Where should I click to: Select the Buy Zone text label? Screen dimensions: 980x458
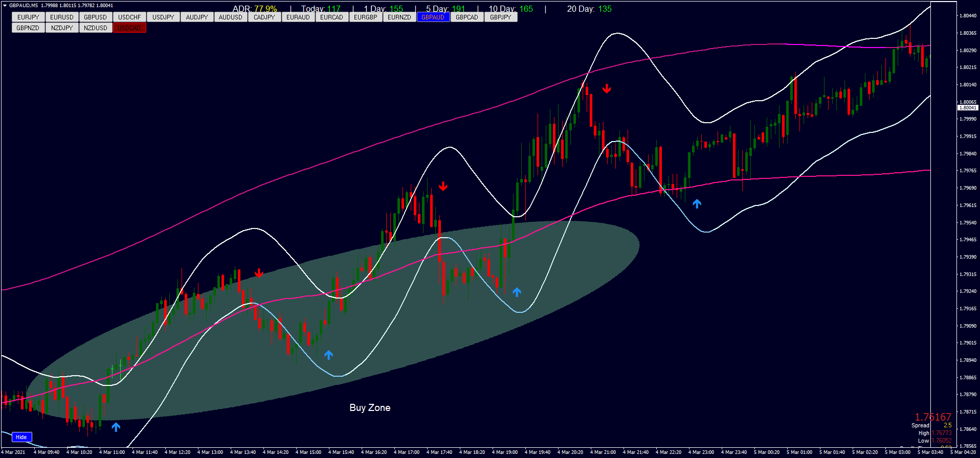point(370,408)
